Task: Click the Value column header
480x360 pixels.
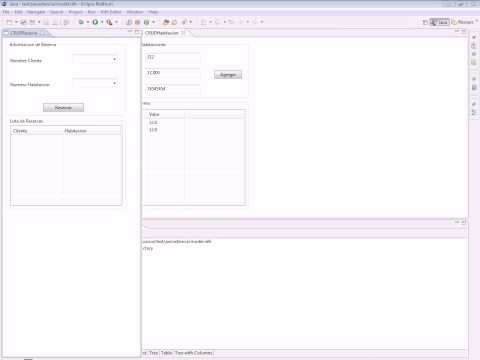Action: pos(165,115)
